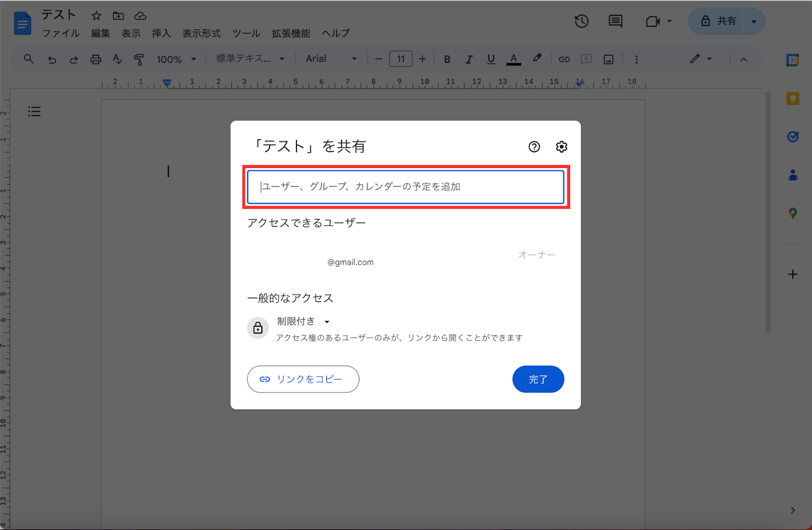Add a comment from toolbar
The width and height of the screenshot is (812, 530).
[x=586, y=59]
